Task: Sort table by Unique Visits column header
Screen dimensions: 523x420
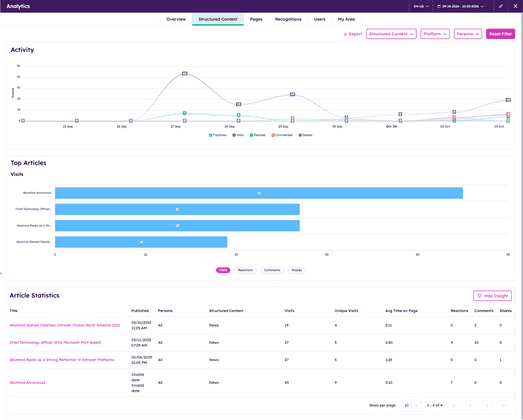Action: coord(346,311)
